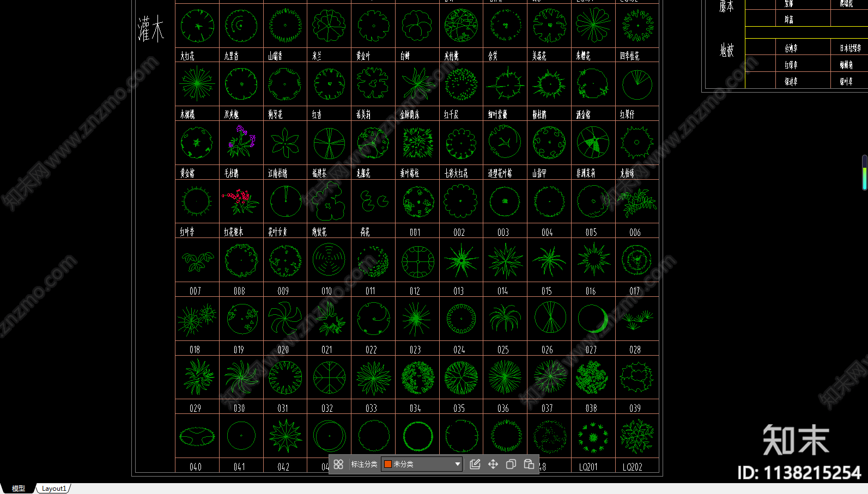Click the 台湾草 cell in right table
This screenshot has width=868, height=494.
tap(791, 48)
